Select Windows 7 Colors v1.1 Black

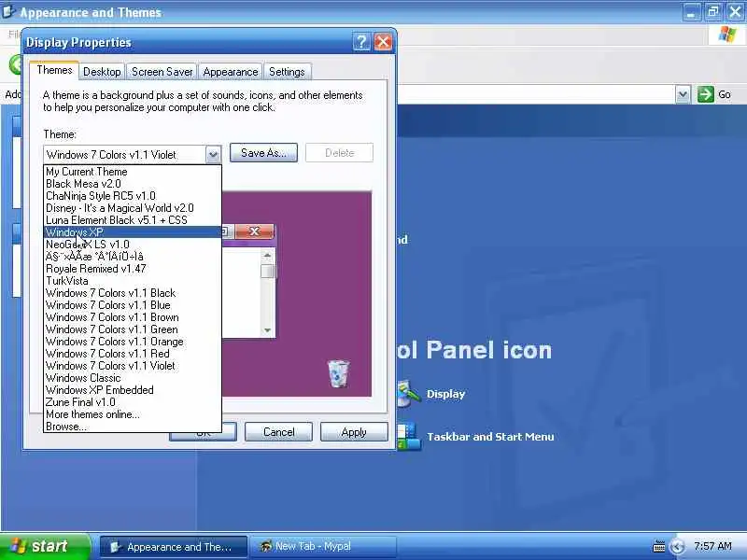133,293
